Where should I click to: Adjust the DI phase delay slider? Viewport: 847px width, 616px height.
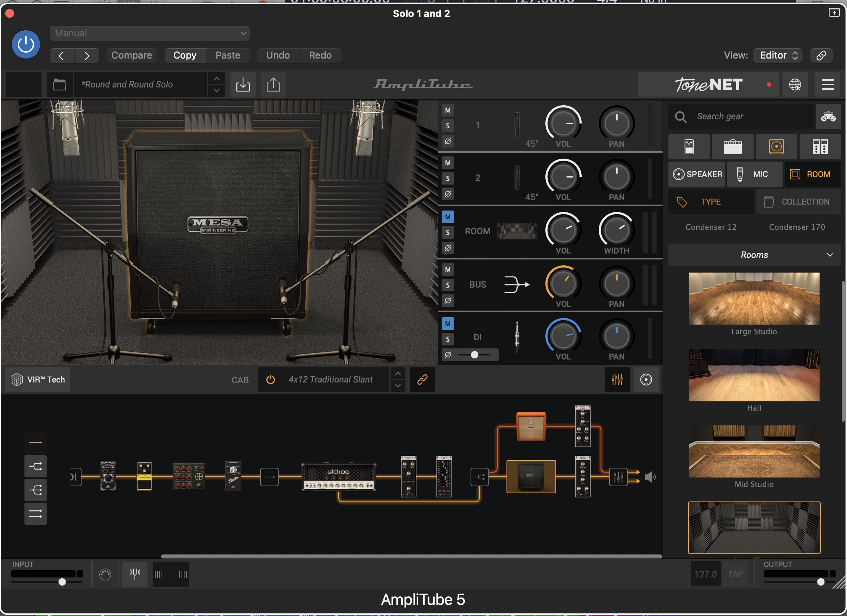[x=475, y=355]
